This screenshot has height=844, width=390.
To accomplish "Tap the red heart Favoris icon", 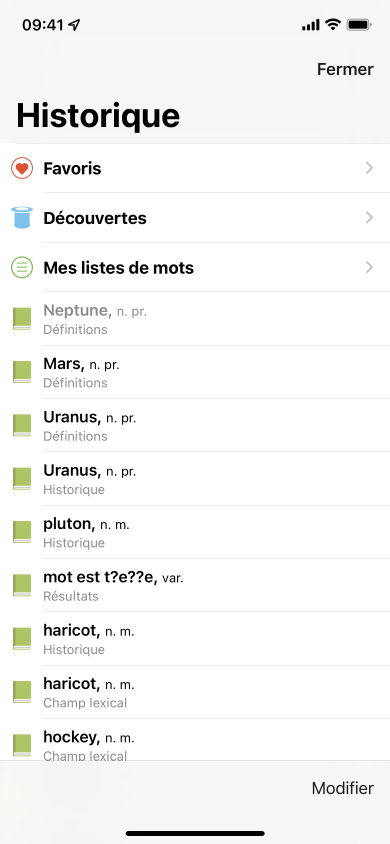I will pyautogui.click(x=22, y=168).
